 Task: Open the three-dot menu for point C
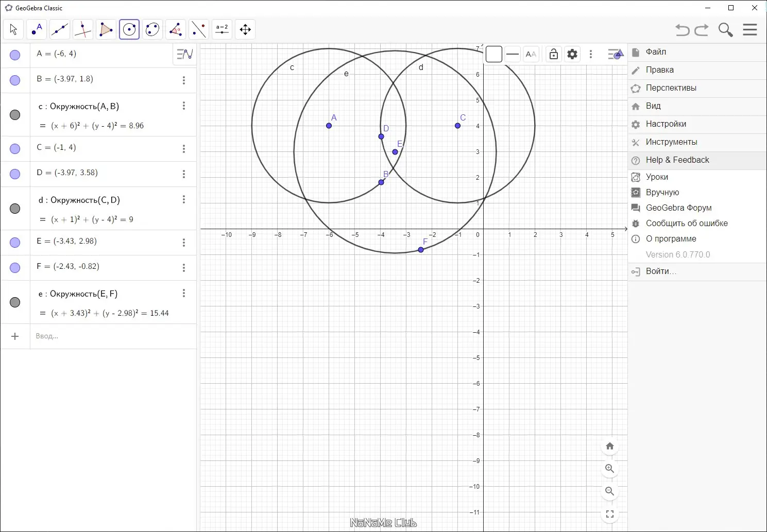(184, 149)
